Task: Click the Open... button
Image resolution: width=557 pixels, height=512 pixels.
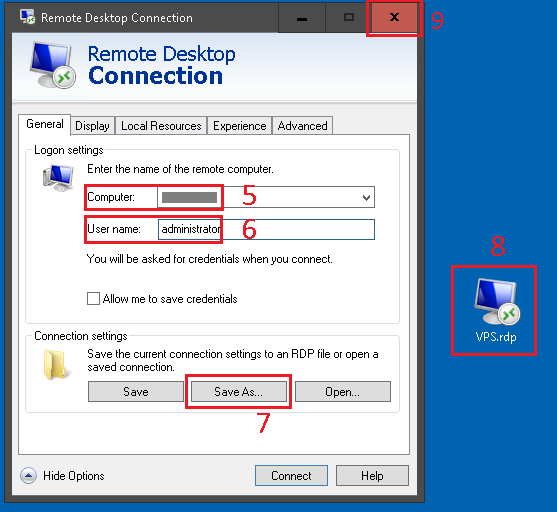Action: click(343, 392)
